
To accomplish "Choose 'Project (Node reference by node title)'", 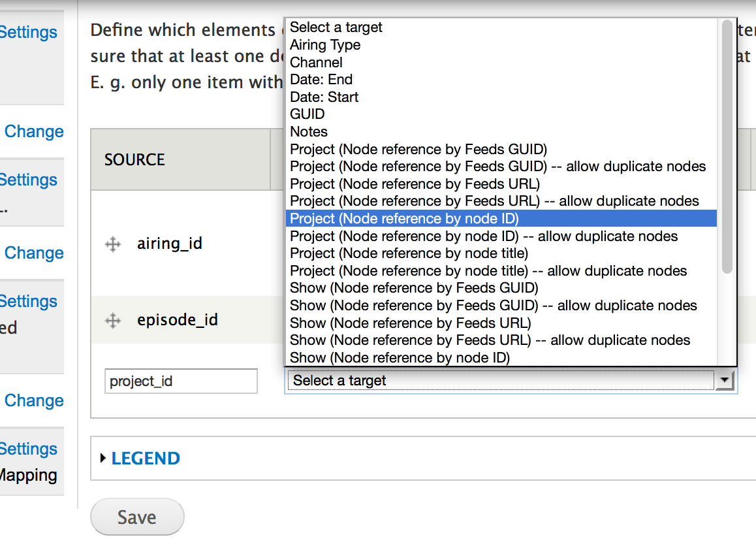I will pos(409,253).
